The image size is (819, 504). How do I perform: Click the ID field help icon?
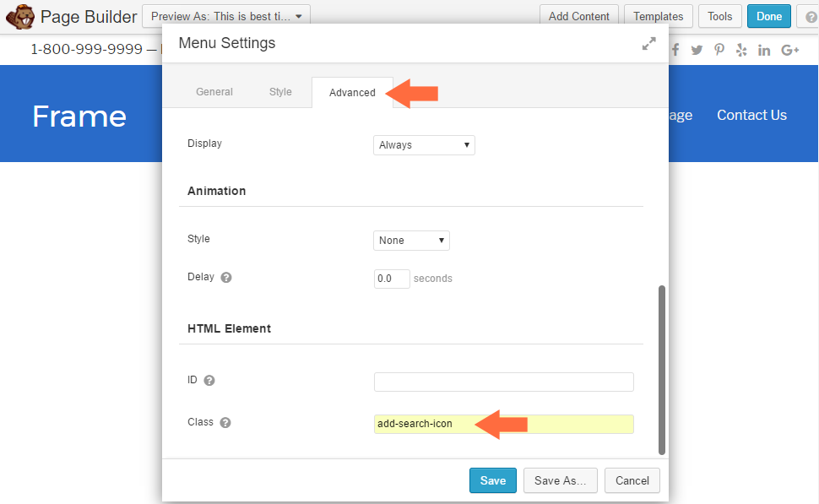click(x=209, y=381)
